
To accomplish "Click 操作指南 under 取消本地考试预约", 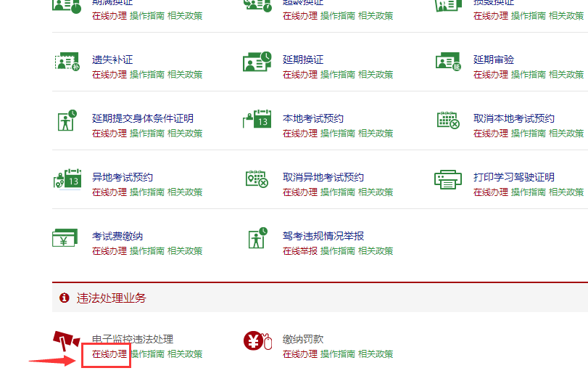I will 529,134.
